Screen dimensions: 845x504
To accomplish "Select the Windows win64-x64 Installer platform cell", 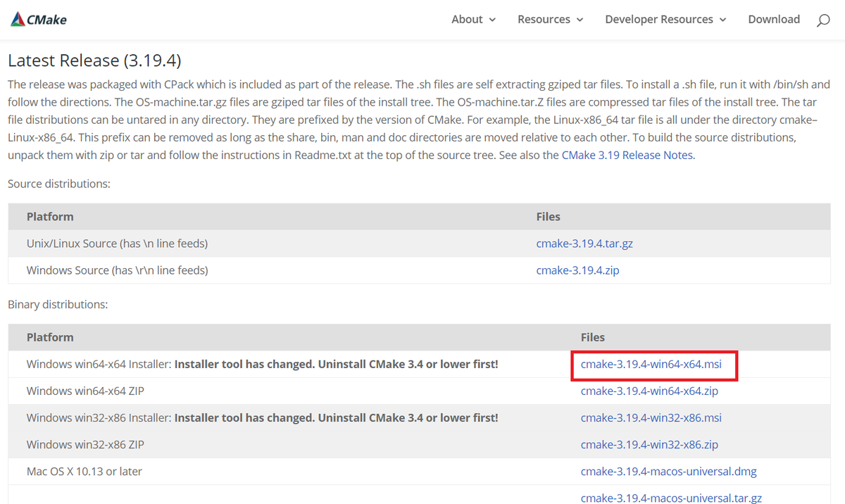I will click(263, 365).
